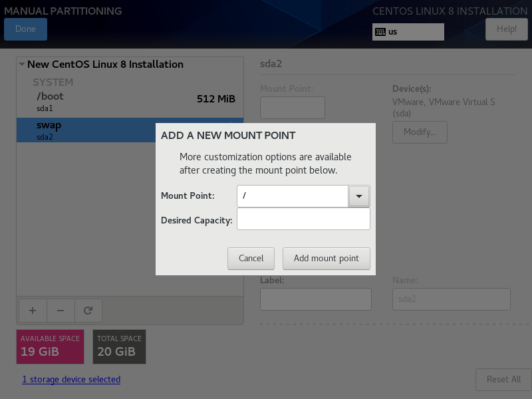
Task: Click the Label input field
Action: [315, 299]
